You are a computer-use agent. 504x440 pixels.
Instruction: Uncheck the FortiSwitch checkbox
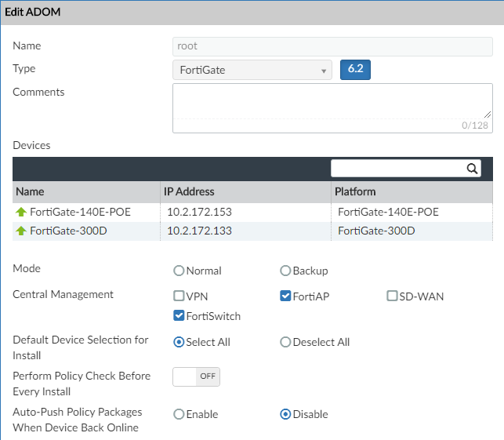179,316
